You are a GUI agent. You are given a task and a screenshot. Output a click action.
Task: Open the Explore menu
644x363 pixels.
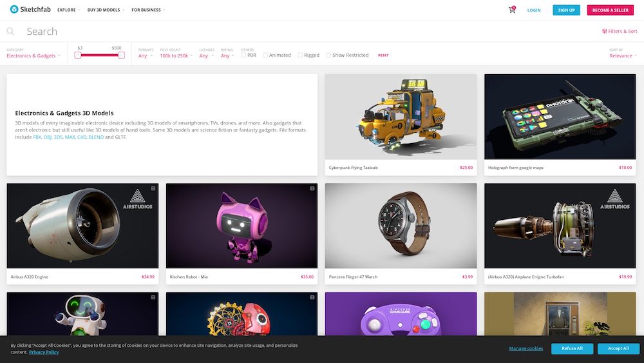click(68, 10)
